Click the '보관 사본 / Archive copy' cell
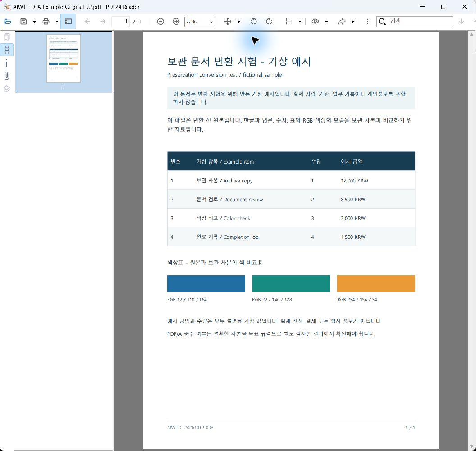This screenshot has width=476, height=451. pyautogui.click(x=224, y=181)
